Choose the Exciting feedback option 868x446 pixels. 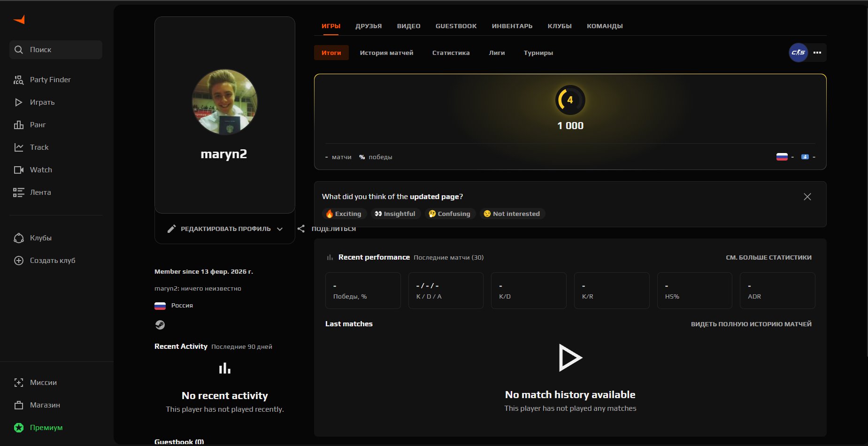pos(344,214)
